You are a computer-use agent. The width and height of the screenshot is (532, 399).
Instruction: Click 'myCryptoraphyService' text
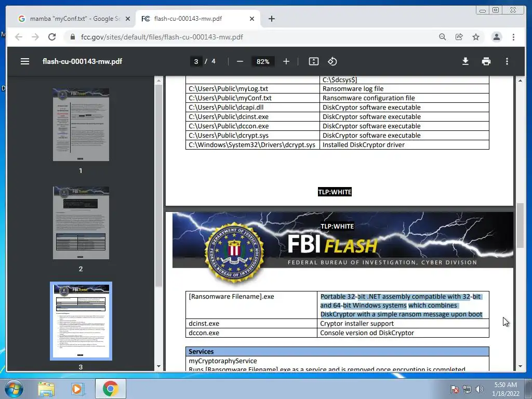[x=222, y=361]
